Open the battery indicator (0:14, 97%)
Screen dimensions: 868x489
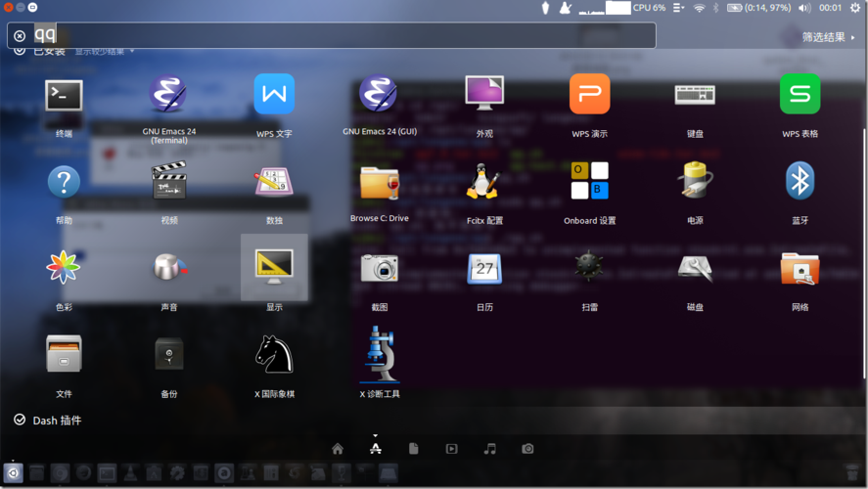coord(759,8)
